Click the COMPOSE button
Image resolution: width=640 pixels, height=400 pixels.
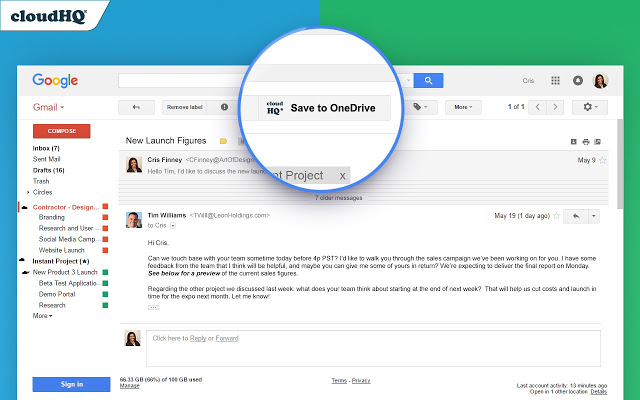62,131
